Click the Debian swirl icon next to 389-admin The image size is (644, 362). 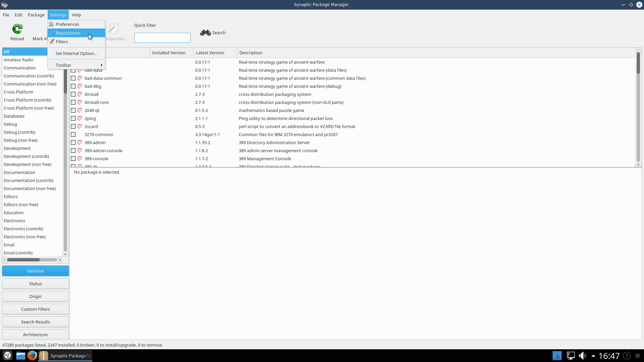click(x=80, y=142)
